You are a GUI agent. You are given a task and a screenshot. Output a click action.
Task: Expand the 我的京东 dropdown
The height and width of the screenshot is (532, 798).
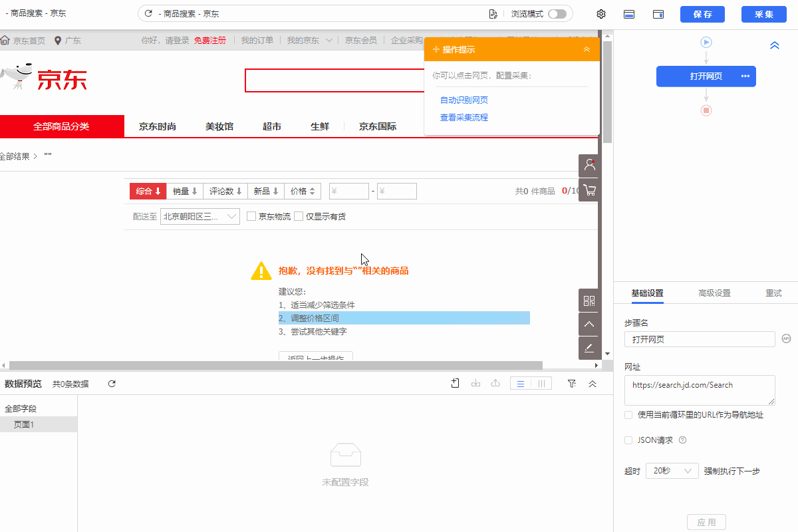[x=310, y=41]
